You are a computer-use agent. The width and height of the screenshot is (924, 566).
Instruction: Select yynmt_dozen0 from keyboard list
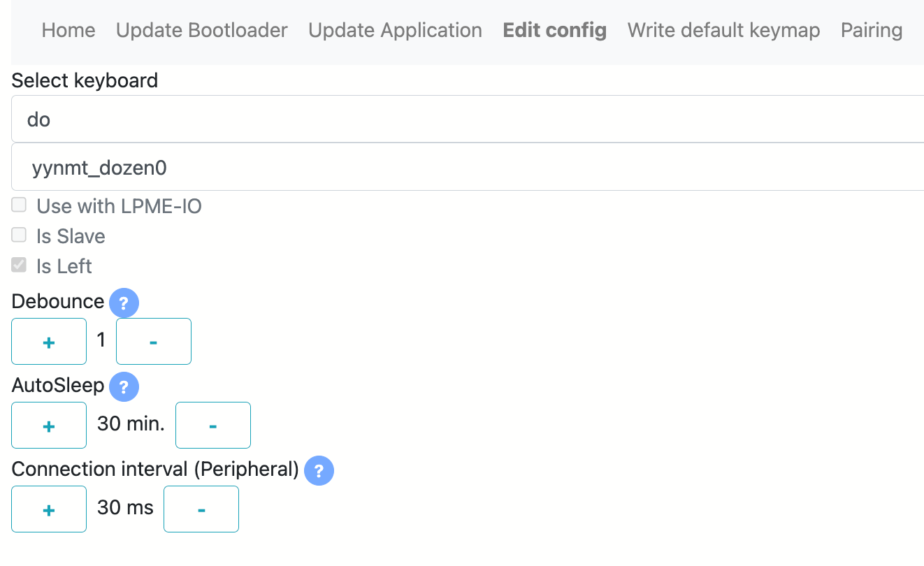pyautogui.click(x=468, y=167)
